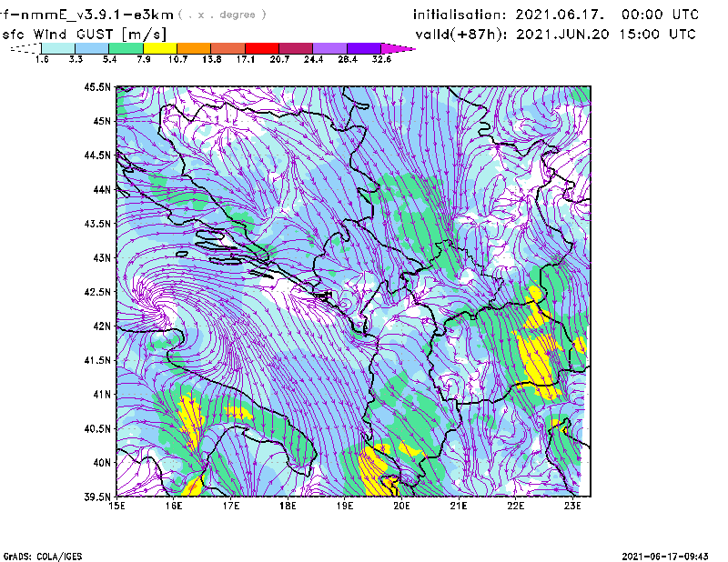The height and width of the screenshot is (562, 728).
Task: Select the orange legend swatch after 10.7
Action: coord(194,48)
